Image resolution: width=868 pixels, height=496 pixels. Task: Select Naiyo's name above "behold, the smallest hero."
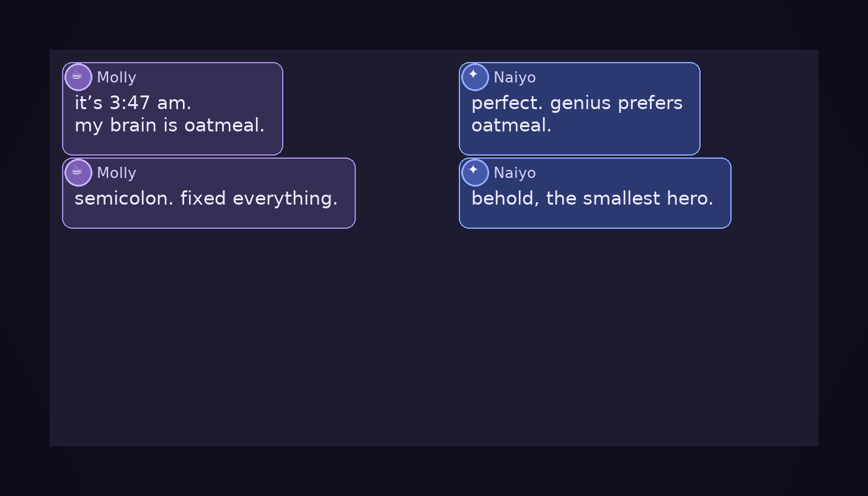[x=515, y=173]
